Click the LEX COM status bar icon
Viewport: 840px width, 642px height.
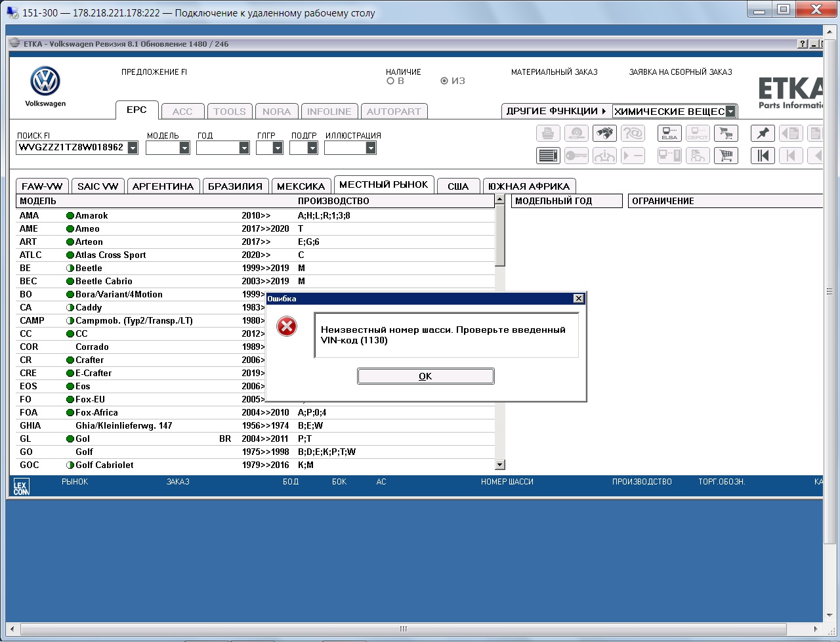pos(22,486)
